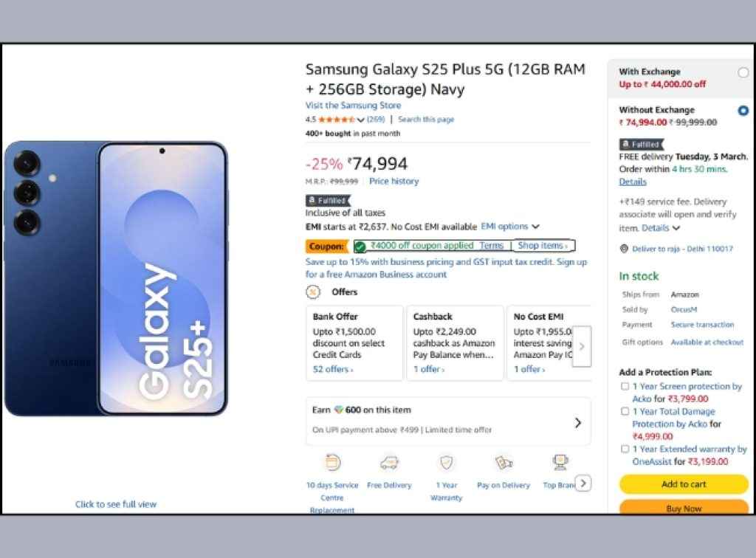The width and height of the screenshot is (756, 558).
Task: Click the Add to cart button
Action: coord(683,484)
